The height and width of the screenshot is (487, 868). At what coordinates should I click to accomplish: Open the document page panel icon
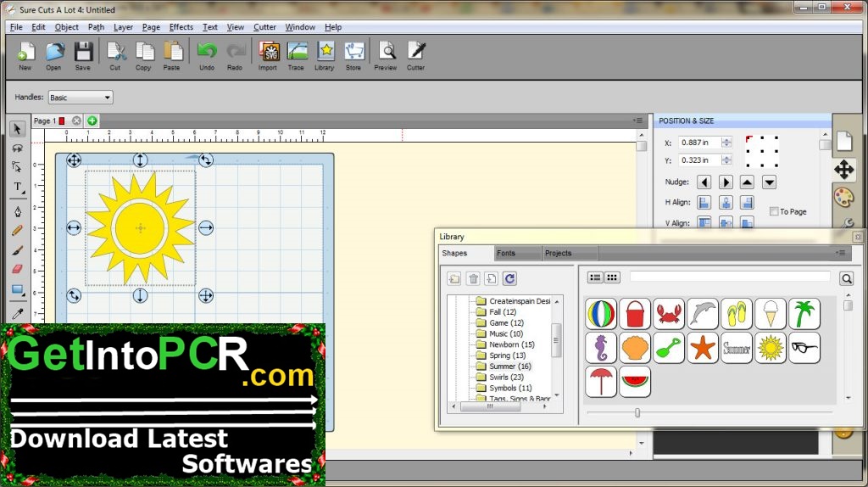tap(844, 142)
